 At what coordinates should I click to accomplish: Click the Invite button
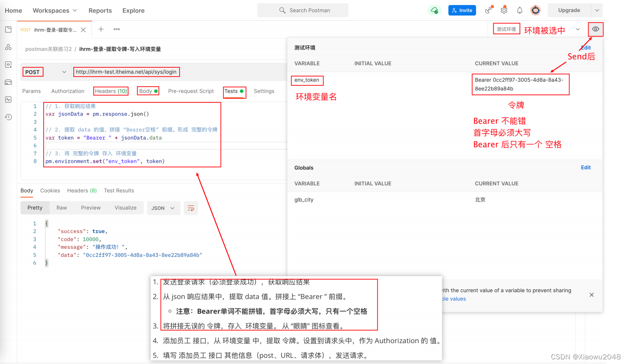[462, 10]
